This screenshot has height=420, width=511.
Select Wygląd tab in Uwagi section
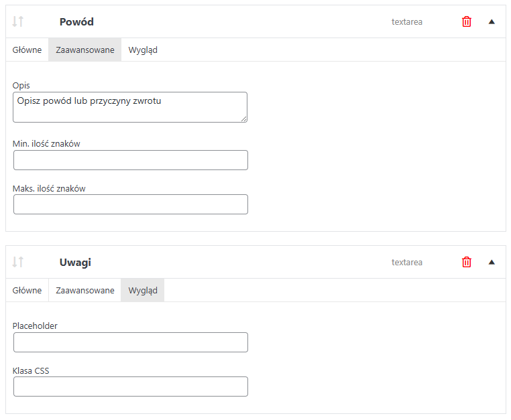pyautogui.click(x=143, y=290)
